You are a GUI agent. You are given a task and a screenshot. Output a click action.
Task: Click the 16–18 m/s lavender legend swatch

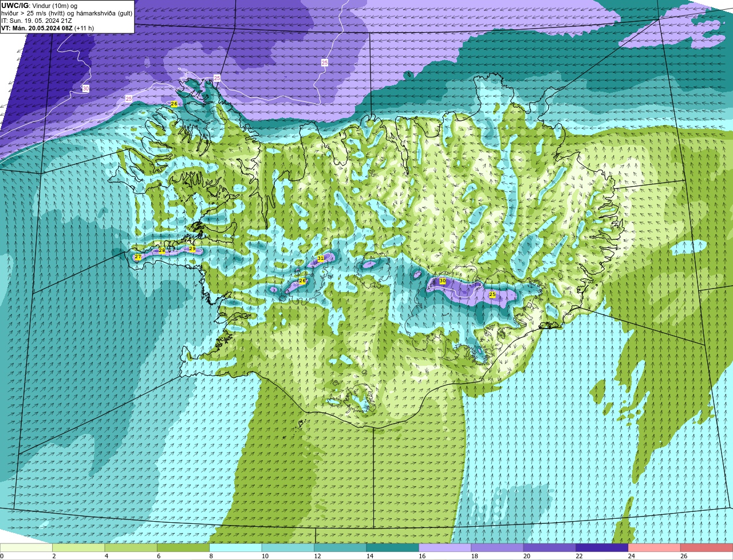coord(445,548)
